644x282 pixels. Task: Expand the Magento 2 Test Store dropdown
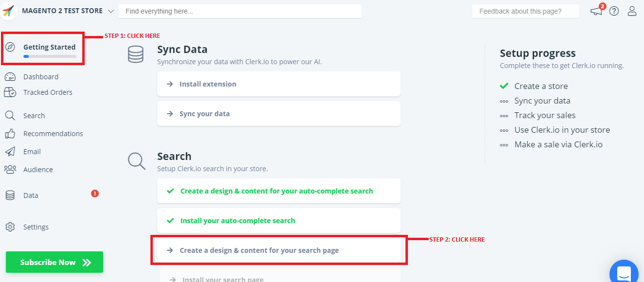tap(111, 11)
